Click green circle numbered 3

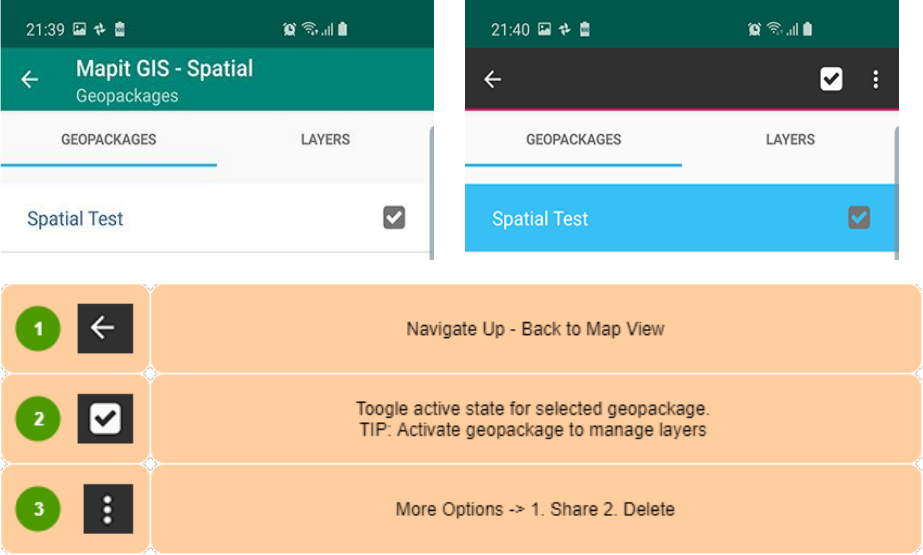click(39, 509)
